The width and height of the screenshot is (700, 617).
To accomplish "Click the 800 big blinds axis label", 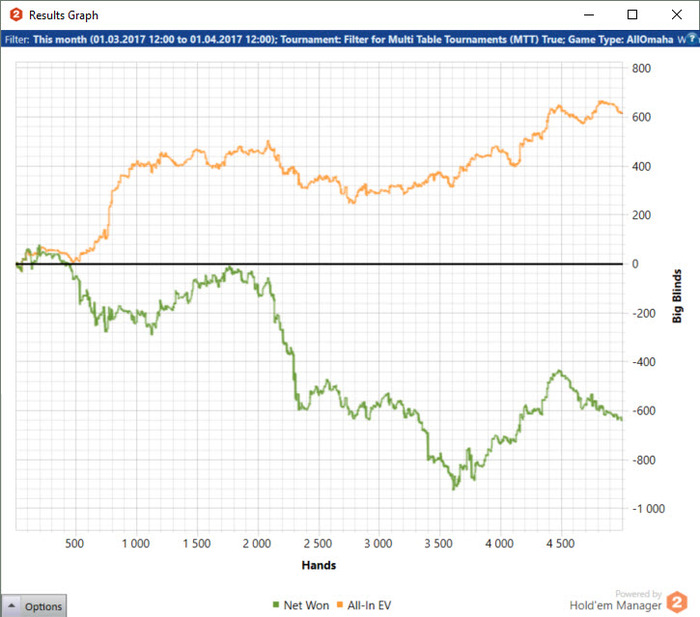I will click(641, 68).
